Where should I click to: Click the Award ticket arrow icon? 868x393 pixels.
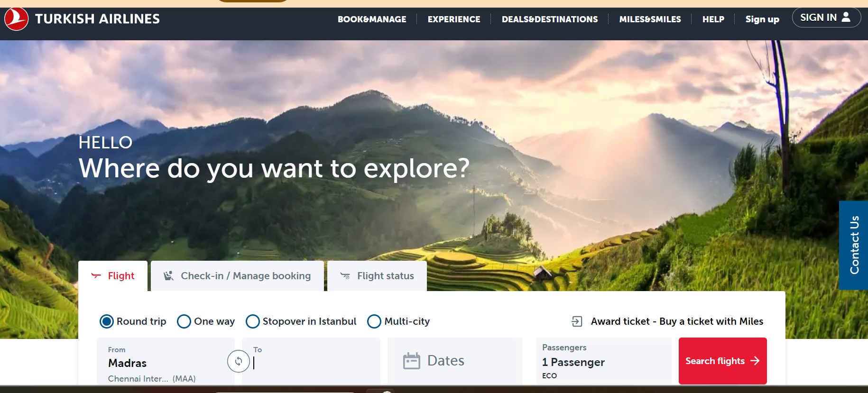pyautogui.click(x=577, y=321)
